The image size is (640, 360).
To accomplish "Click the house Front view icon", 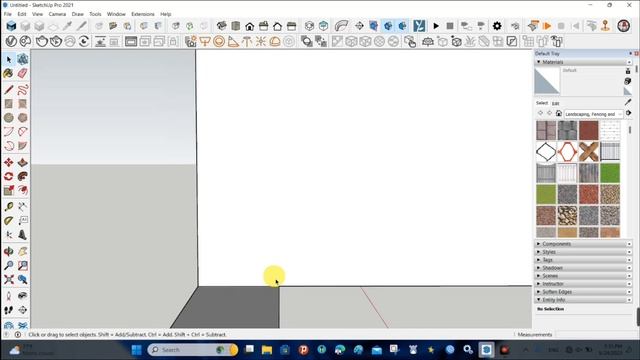I will [x=249, y=27].
